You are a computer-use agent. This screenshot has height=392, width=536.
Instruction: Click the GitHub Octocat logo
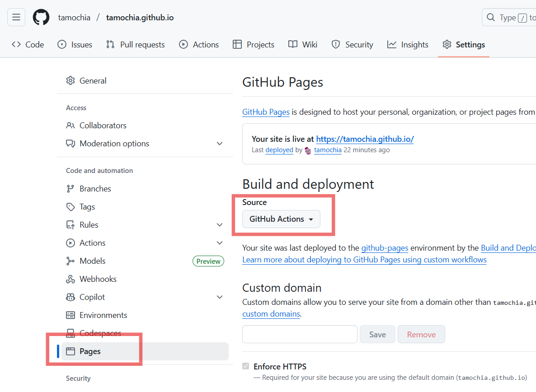point(41,17)
